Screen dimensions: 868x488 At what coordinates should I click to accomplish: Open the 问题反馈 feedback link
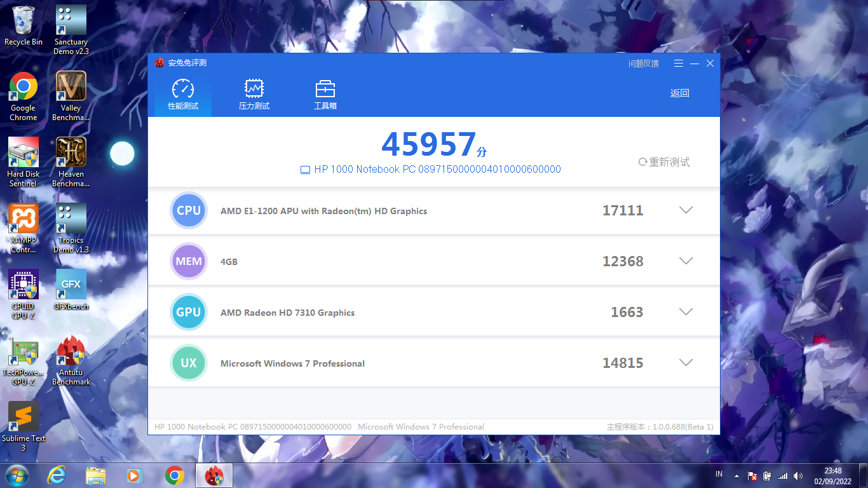[x=644, y=64]
